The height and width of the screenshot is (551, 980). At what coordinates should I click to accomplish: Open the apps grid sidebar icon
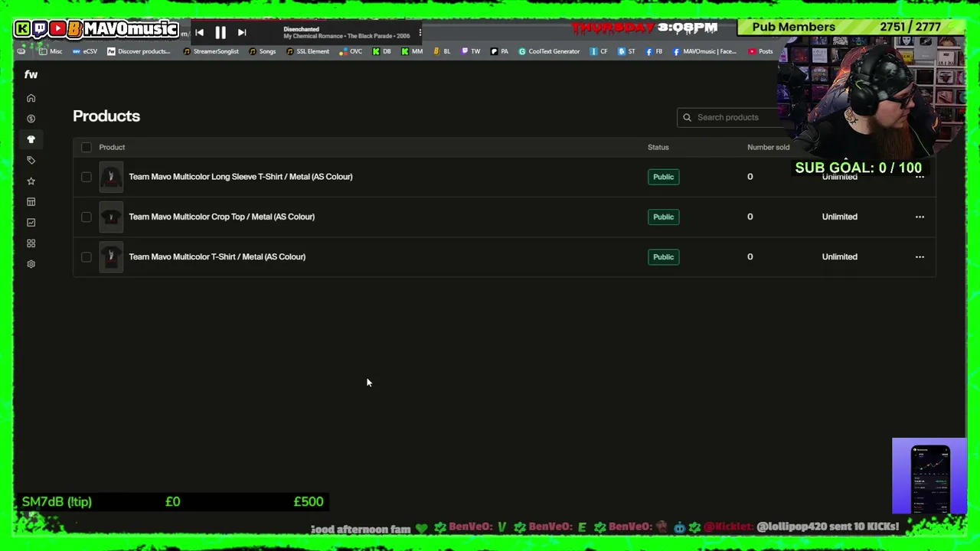click(31, 243)
